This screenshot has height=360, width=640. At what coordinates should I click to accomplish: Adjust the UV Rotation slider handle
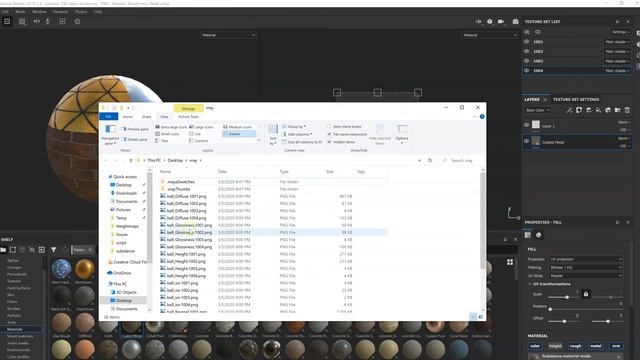pos(550,309)
